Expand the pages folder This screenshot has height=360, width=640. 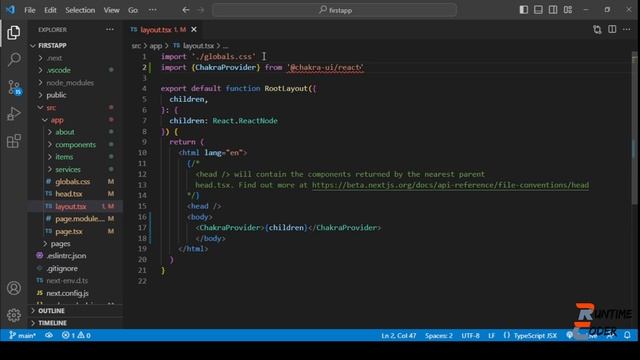coord(76,244)
